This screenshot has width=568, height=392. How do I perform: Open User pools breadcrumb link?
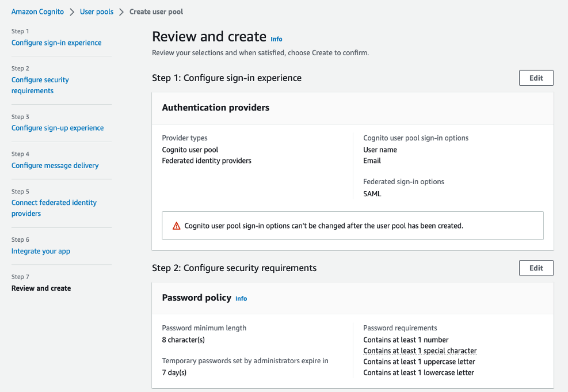[x=97, y=12]
